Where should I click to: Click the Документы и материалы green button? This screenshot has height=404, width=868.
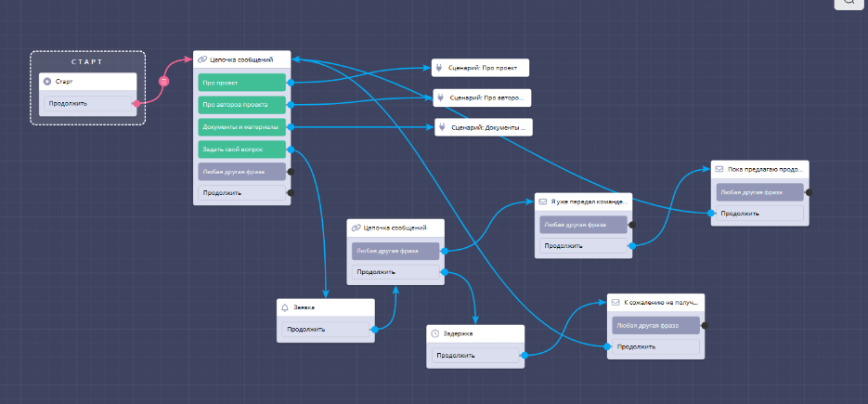pyautogui.click(x=242, y=126)
